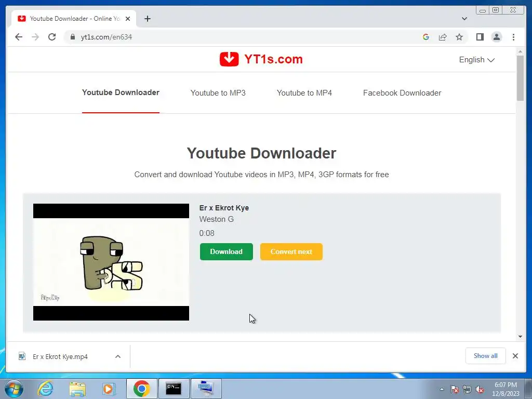Click the Er x Ekrot Kye video thumbnail
The height and width of the screenshot is (399, 532).
point(111,262)
